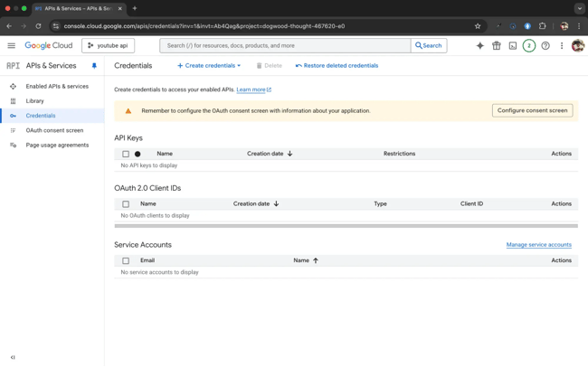This screenshot has height=367, width=588.
Task: Focus the resource search input field
Action: tap(285, 45)
